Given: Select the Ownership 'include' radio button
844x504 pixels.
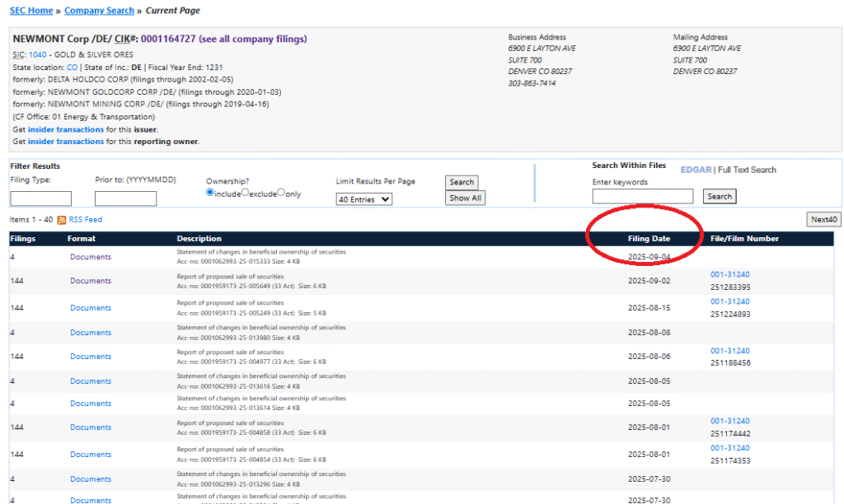Looking at the screenshot, I should coord(210,193).
